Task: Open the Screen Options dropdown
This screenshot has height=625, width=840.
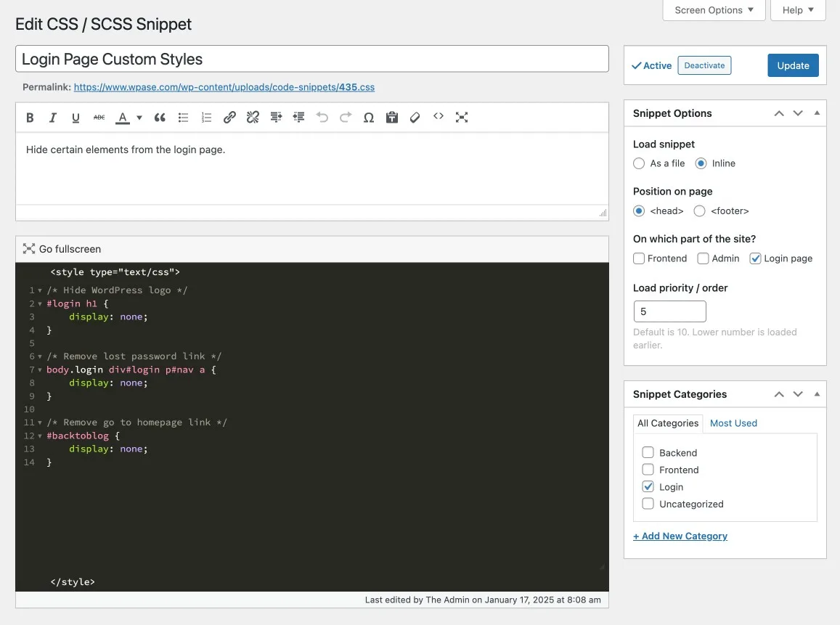Action: [x=714, y=10]
